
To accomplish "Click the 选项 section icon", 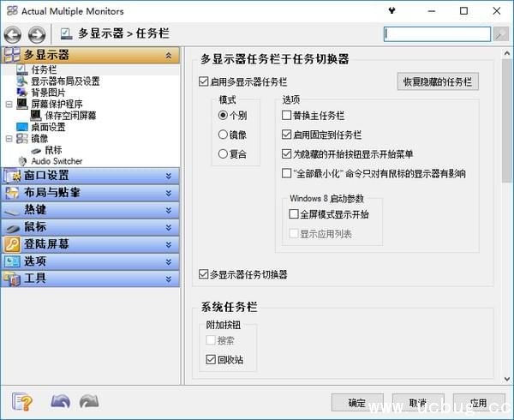I will click(12, 261).
